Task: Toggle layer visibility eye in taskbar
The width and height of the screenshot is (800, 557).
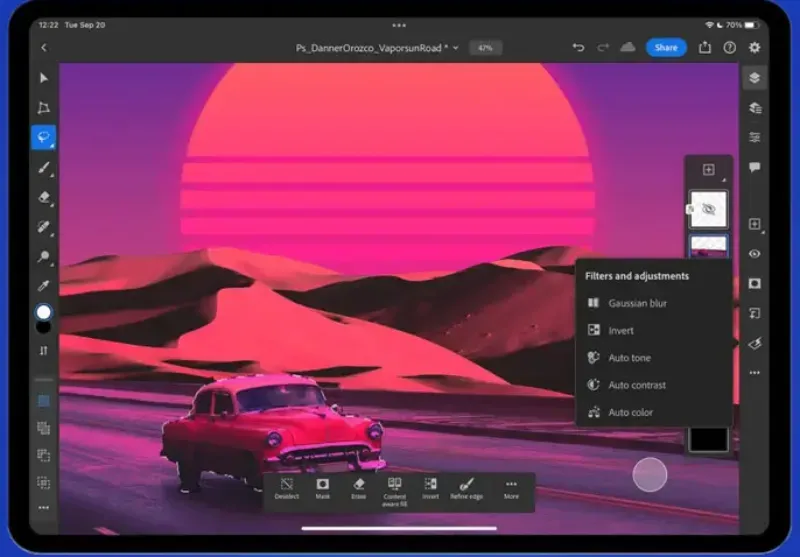Action: click(755, 254)
